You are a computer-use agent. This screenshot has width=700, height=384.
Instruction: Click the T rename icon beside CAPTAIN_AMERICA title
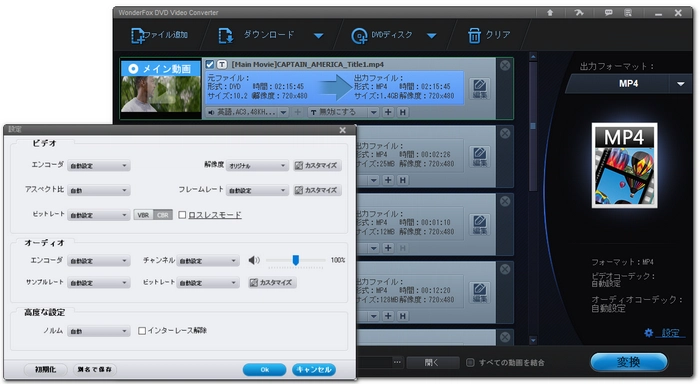click(x=222, y=64)
